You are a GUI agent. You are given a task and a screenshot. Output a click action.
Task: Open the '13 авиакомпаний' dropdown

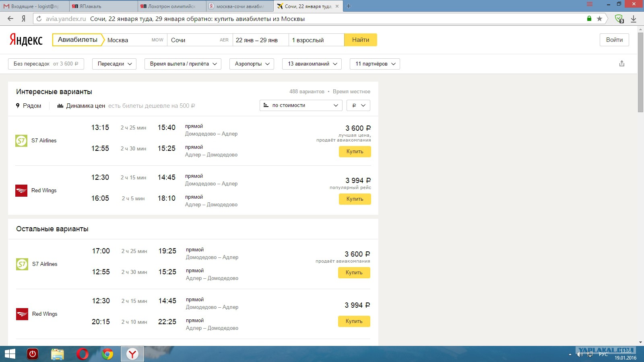312,64
